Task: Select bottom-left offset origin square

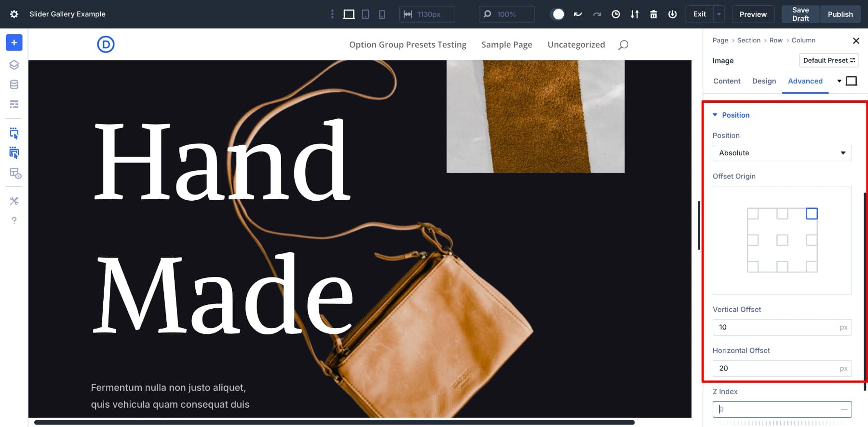Action: pos(753,266)
